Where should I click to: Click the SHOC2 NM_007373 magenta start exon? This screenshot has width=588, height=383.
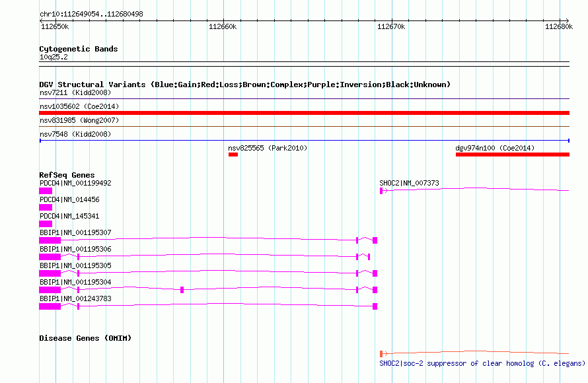tap(381, 191)
